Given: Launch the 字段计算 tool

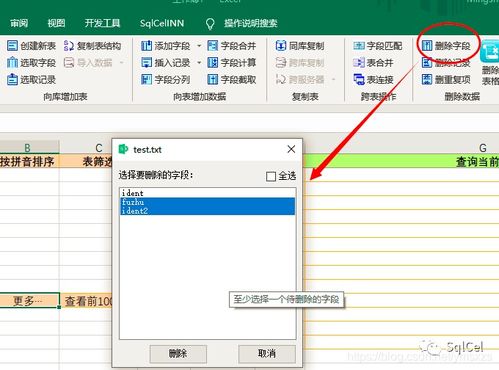Looking at the screenshot, I should 232,63.
